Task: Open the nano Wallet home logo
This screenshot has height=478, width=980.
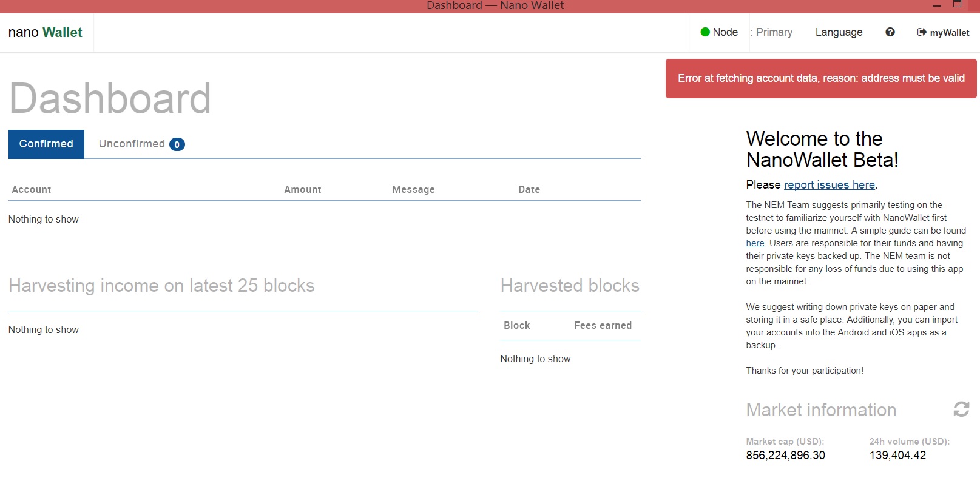Action: pos(46,32)
